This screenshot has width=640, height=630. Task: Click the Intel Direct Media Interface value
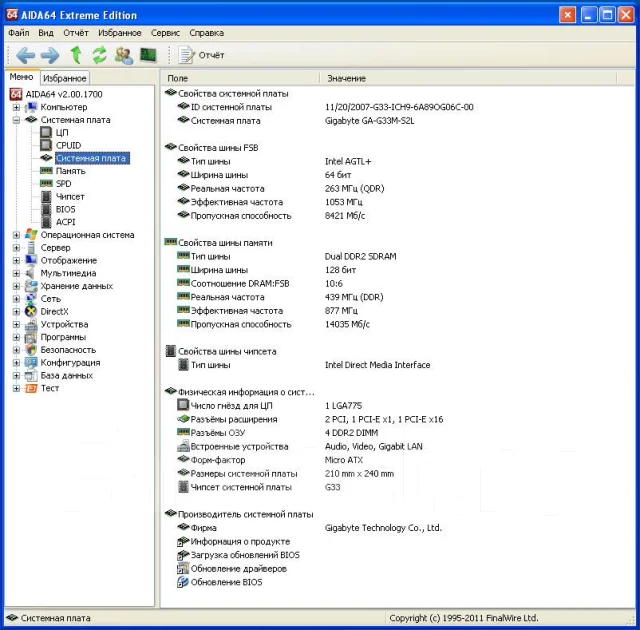point(378,365)
